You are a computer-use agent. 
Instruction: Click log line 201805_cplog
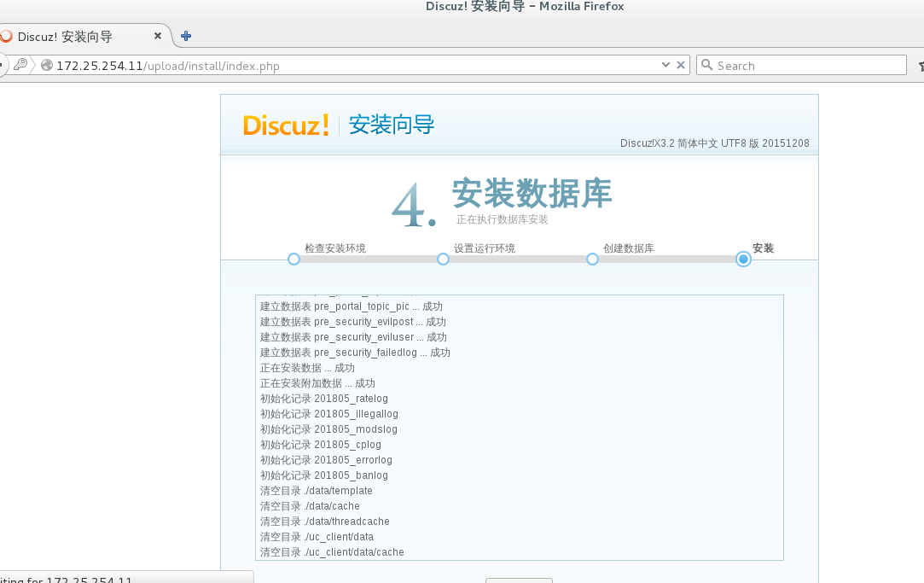(x=321, y=445)
